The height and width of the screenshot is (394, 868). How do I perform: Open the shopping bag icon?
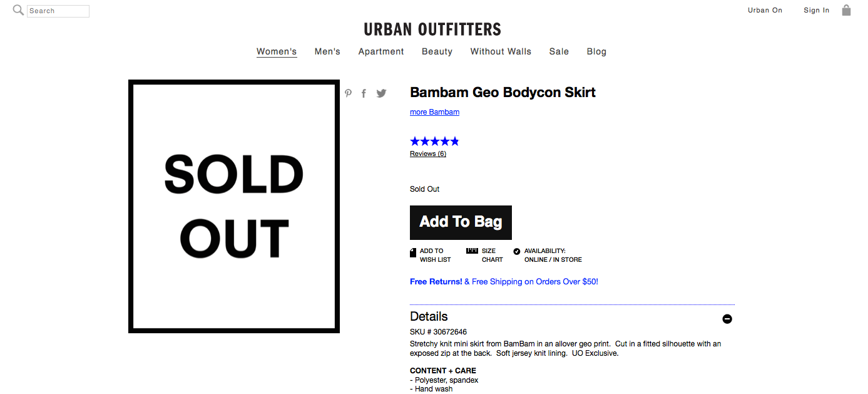[846, 10]
